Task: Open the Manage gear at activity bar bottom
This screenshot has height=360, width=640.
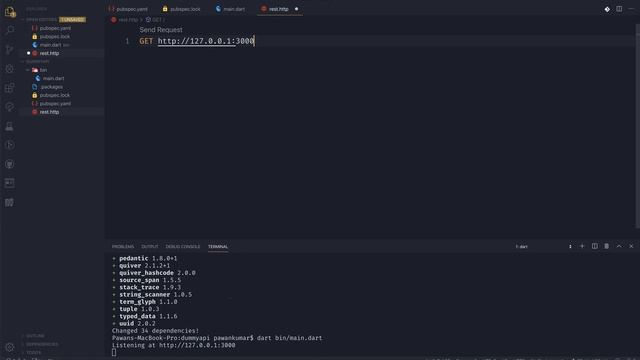Action: [10, 347]
